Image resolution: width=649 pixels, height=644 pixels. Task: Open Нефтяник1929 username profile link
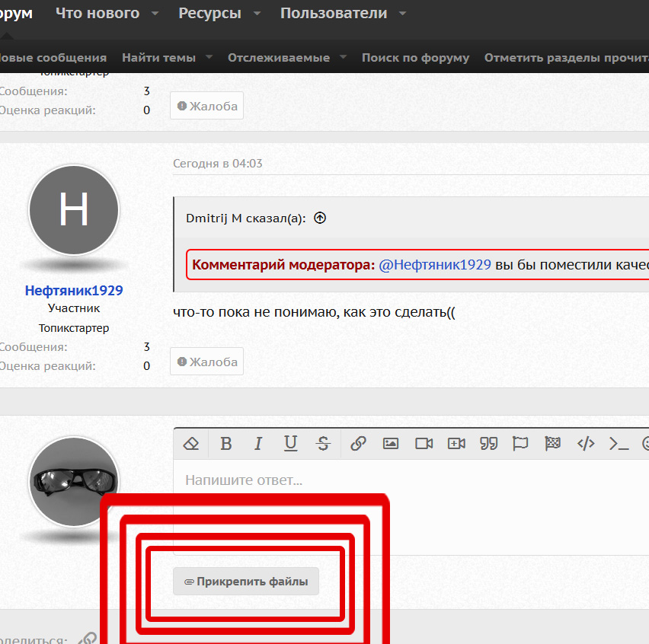pos(74,290)
